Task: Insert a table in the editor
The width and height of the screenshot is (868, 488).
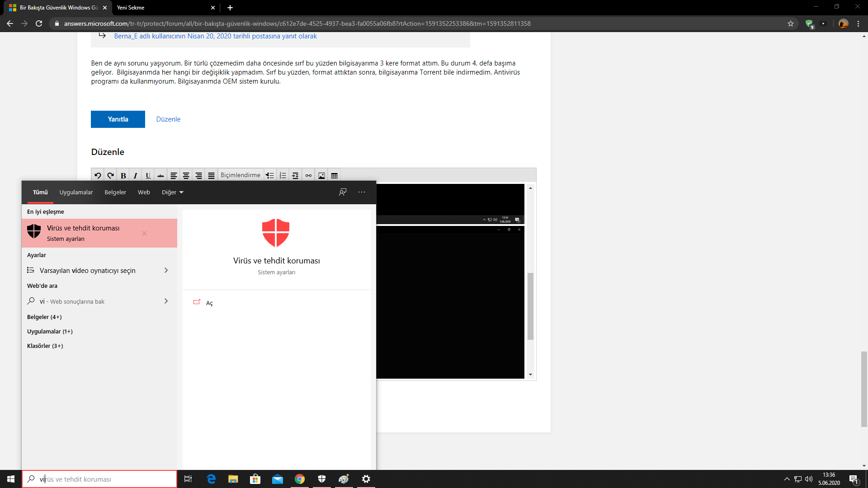Action: (335, 176)
